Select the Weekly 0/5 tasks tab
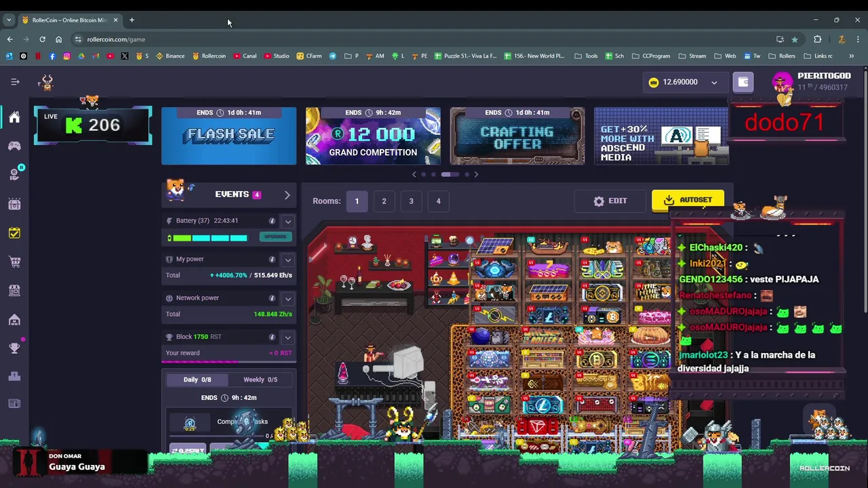The image size is (868, 488). coord(260,380)
